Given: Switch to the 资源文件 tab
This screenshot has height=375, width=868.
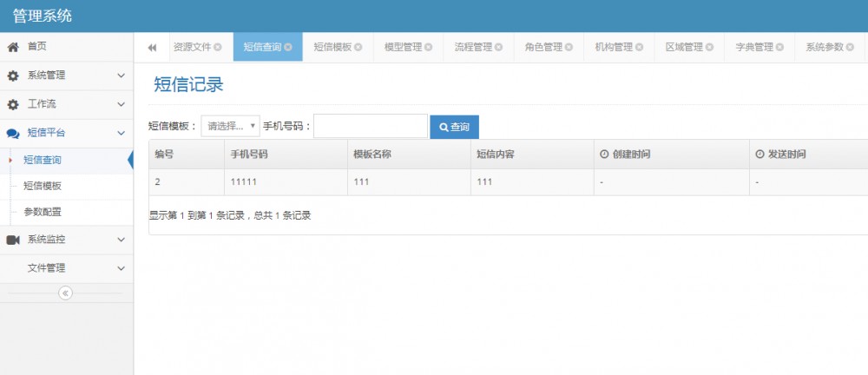Looking at the screenshot, I should coord(192,47).
